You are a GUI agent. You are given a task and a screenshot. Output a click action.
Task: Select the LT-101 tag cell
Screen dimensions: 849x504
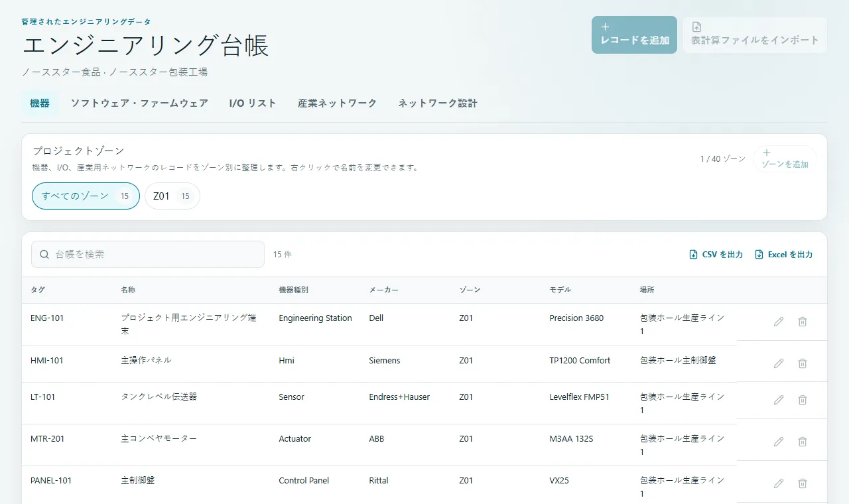pyautogui.click(x=43, y=397)
